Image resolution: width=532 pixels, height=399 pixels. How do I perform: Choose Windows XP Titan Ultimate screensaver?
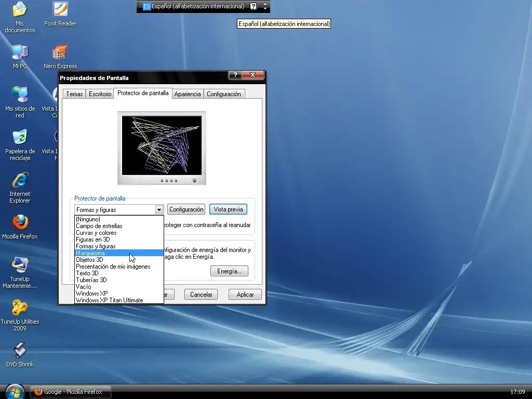coord(119,300)
